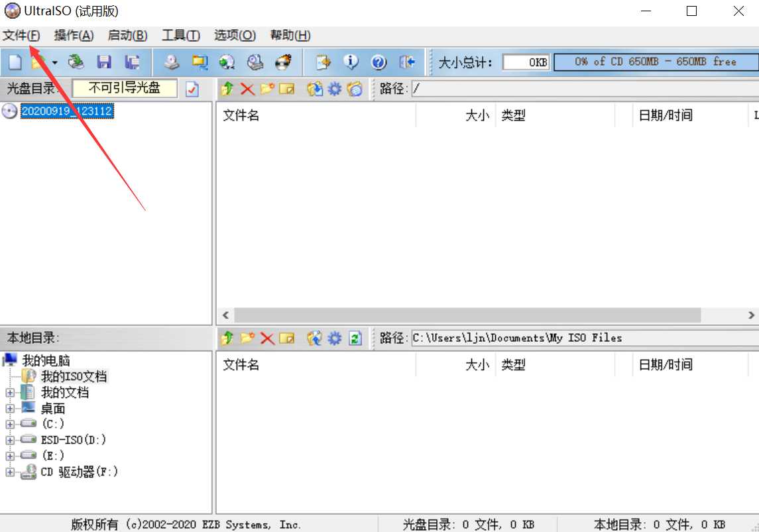Click the 不可引导光盘 boot type field
This screenshot has height=532, width=759.
coord(125,88)
